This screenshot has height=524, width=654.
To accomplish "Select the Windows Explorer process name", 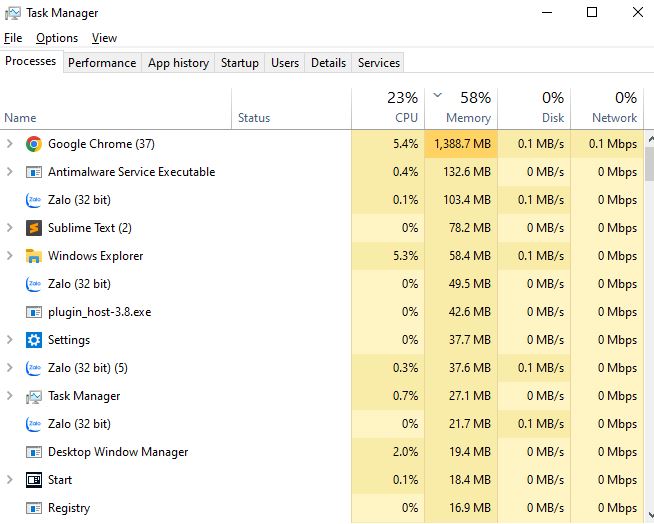I will [96, 256].
